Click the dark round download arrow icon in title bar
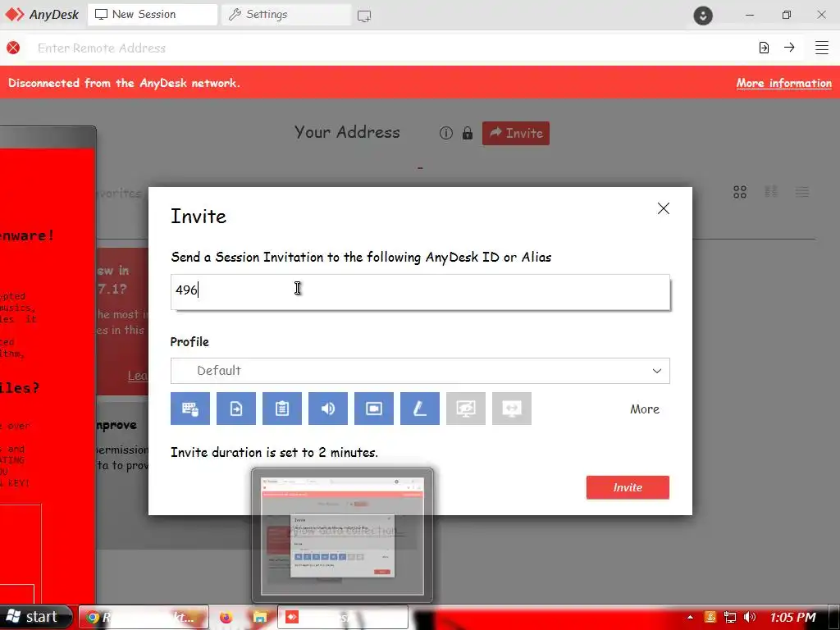Viewport: 840px width, 630px height. click(703, 15)
